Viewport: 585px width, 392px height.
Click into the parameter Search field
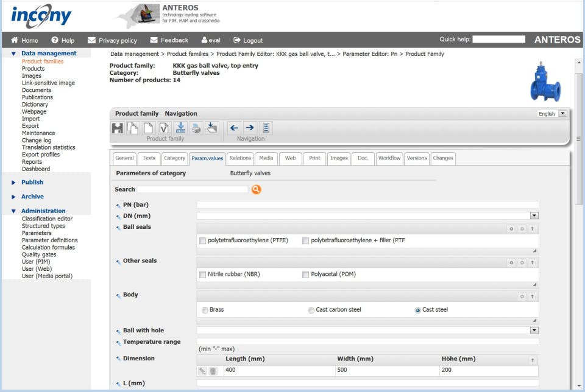(193, 189)
